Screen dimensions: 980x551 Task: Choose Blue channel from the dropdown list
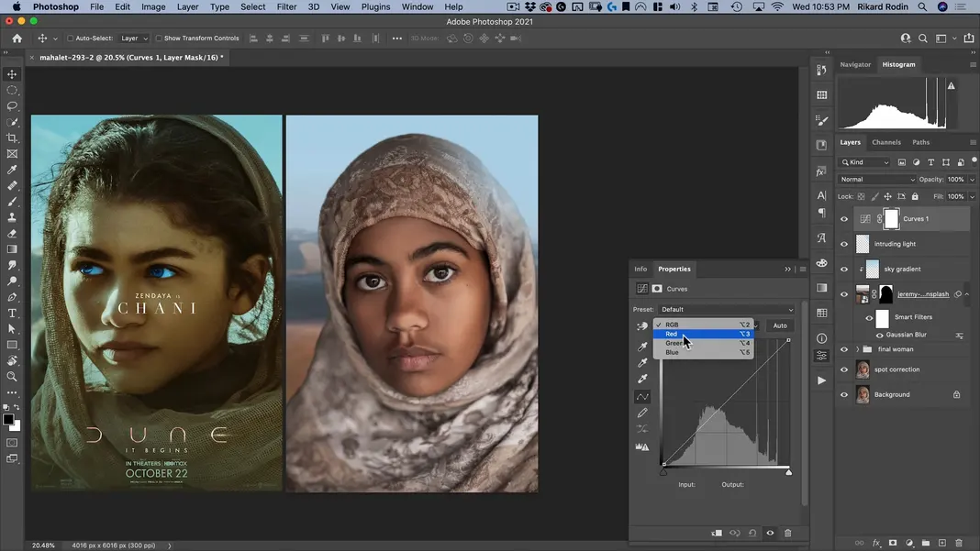(703, 352)
